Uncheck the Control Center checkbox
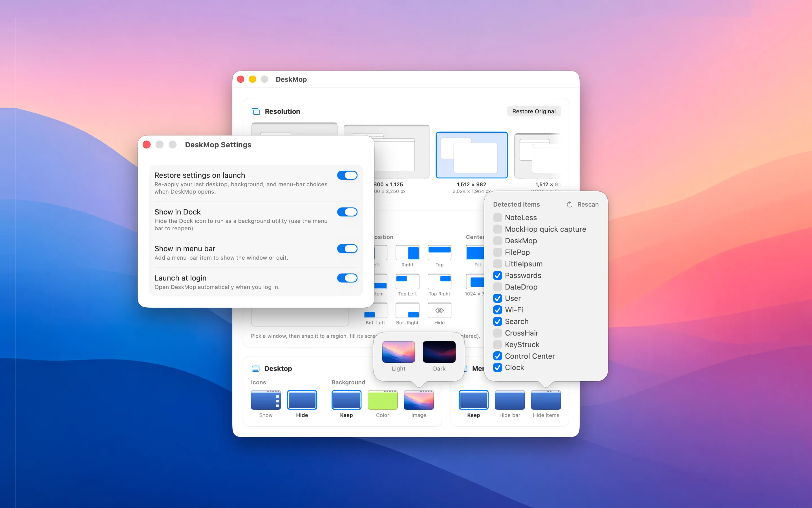The image size is (812, 508). click(x=498, y=356)
